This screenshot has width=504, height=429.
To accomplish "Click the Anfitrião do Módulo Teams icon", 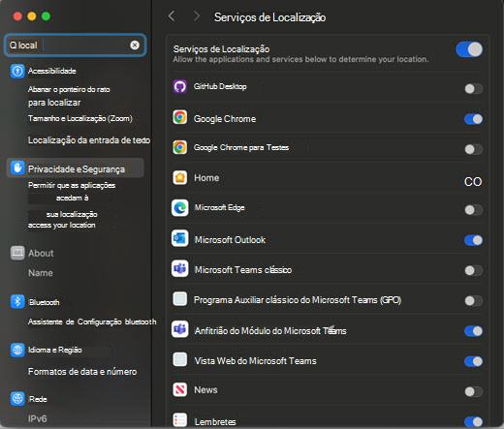I will pyautogui.click(x=180, y=329).
